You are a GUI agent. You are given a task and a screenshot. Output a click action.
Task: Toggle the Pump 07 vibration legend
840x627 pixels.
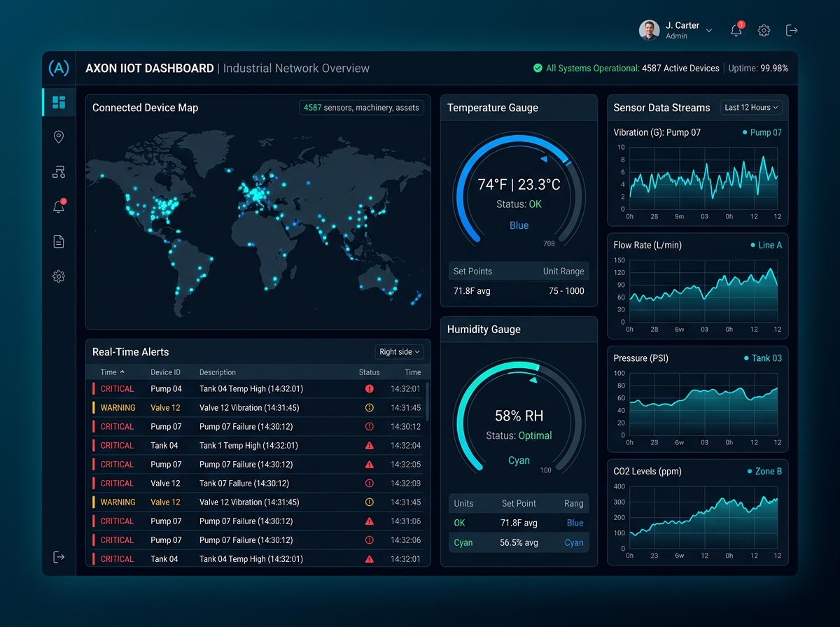click(x=762, y=132)
